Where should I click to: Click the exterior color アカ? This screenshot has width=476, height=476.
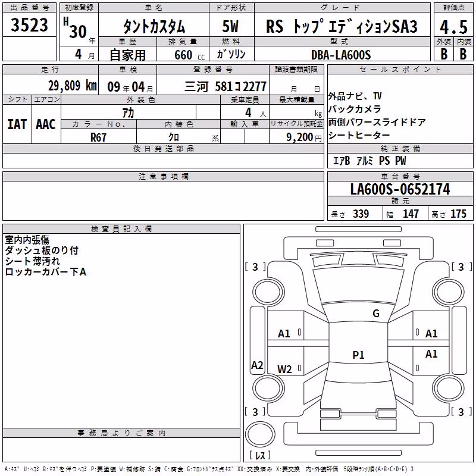[128, 112]
